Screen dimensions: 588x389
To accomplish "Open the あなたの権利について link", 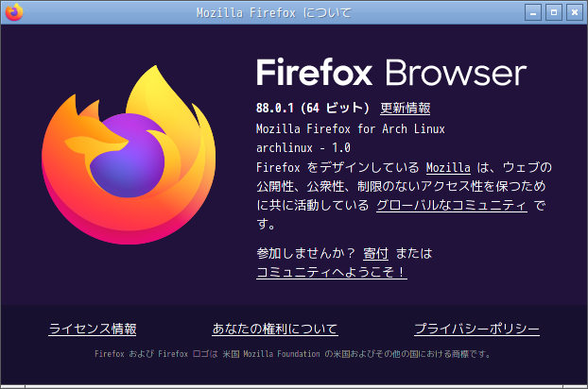I will click(x=275, y=329).
